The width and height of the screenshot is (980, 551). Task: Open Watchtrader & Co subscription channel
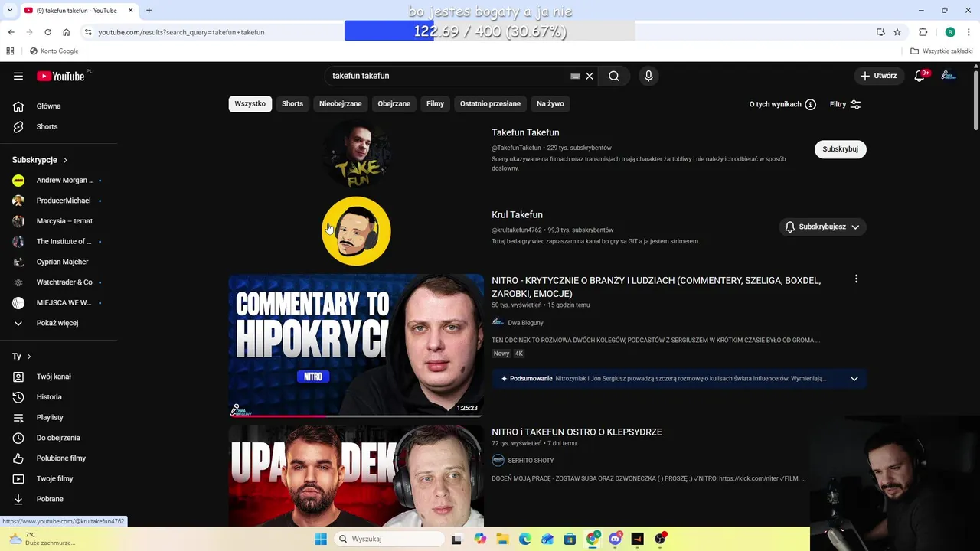(x=65, y=282)
